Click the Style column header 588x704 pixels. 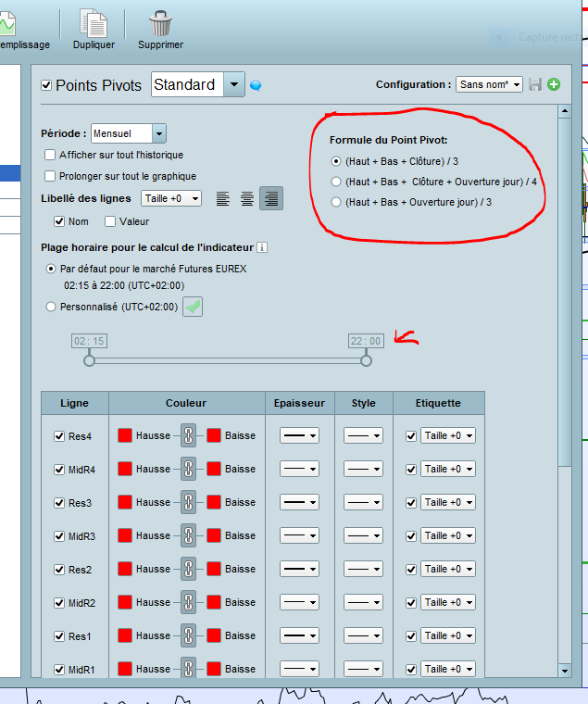click(364, 403)
